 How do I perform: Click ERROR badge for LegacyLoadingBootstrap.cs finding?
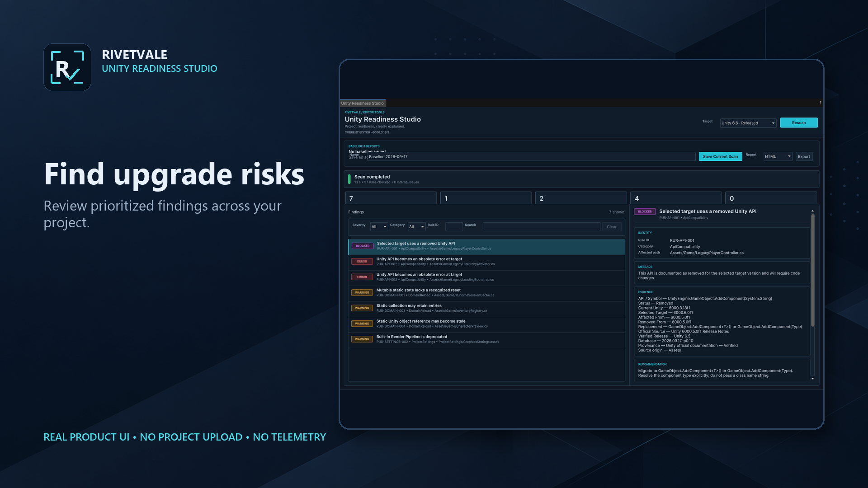pos(362,277)
